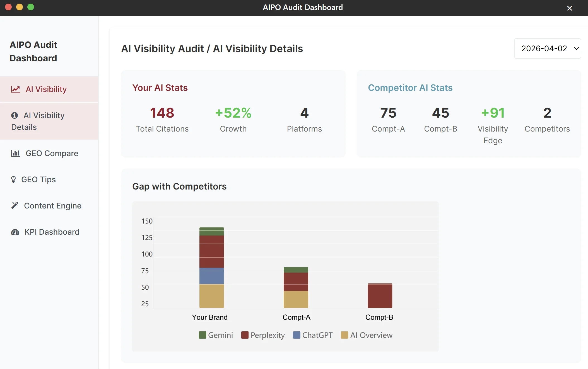Go to the KPI Dashboard section
Screen dimensions: 588x369
coord(49,232)
